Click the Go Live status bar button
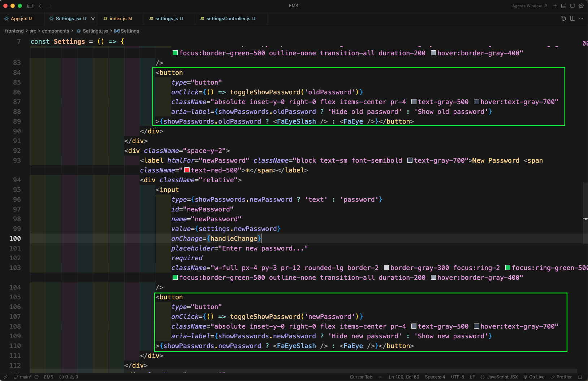Image resolution: width=588 pixels, height=381 pixels. 534,377
